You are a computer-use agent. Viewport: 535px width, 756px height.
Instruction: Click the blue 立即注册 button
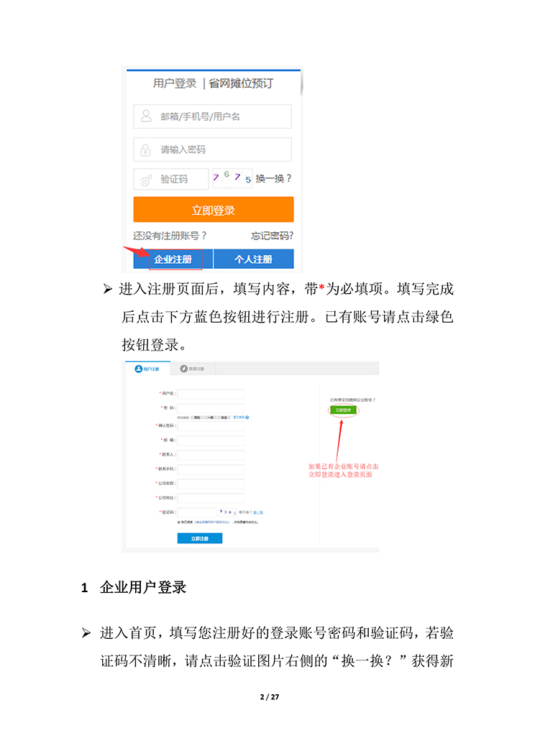(x=200, y=538)
